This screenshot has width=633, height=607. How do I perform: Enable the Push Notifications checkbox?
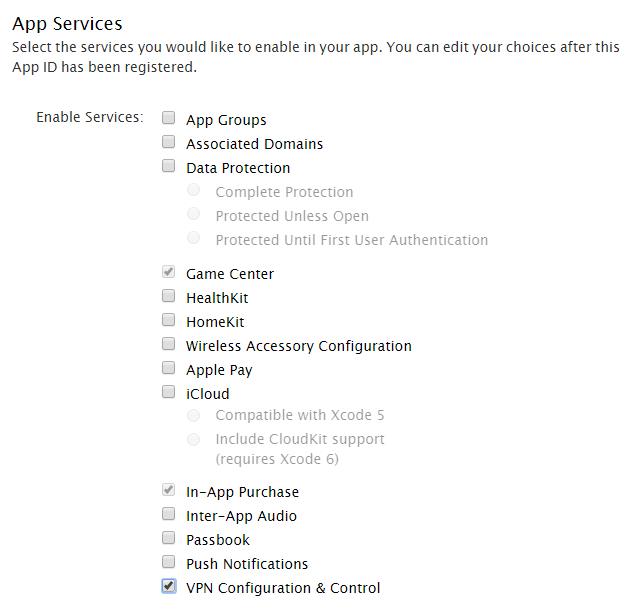pos(168,561)
